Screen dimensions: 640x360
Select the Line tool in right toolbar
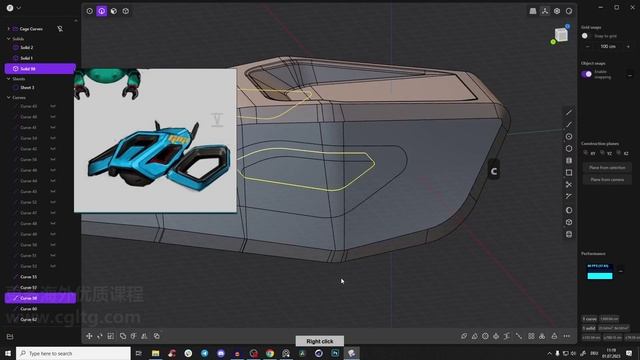click(569, 112)
